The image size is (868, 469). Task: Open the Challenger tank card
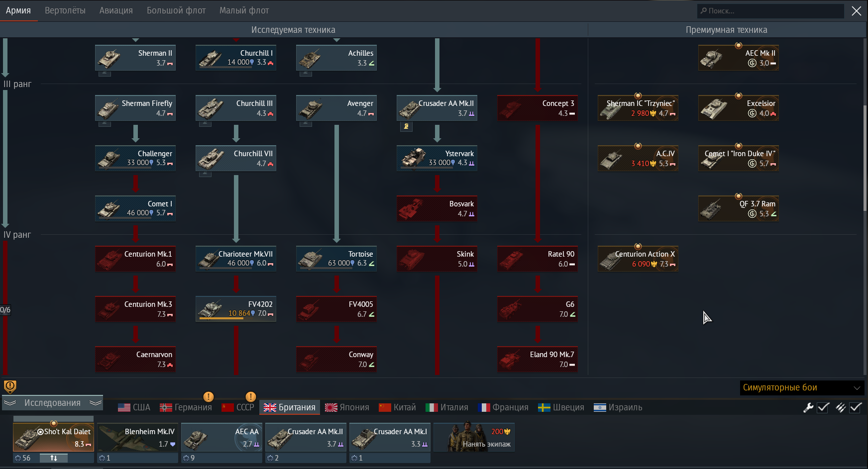pos(135,158)
